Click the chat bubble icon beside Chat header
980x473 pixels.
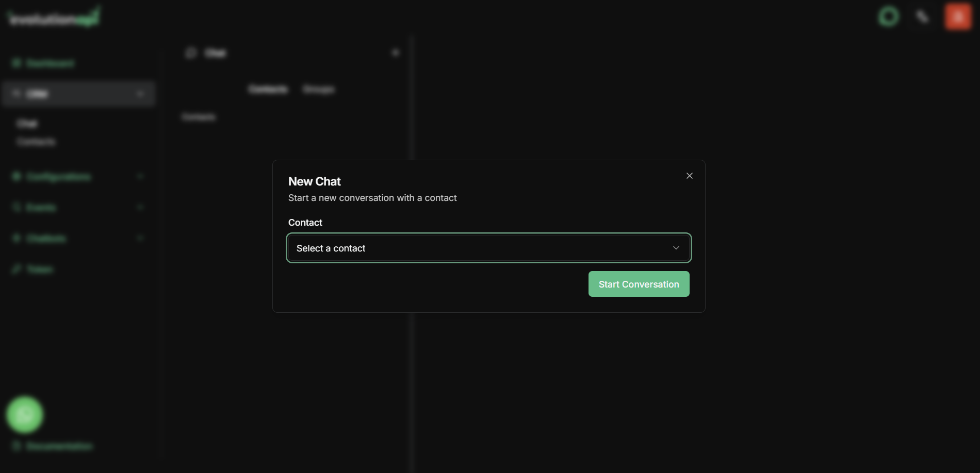(x=191, y=53)
